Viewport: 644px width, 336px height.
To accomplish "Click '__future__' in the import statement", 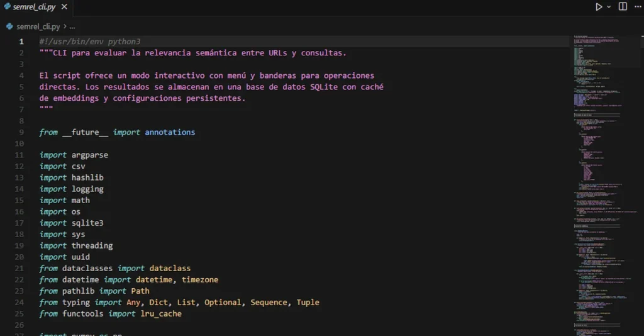I will (86, 132).
